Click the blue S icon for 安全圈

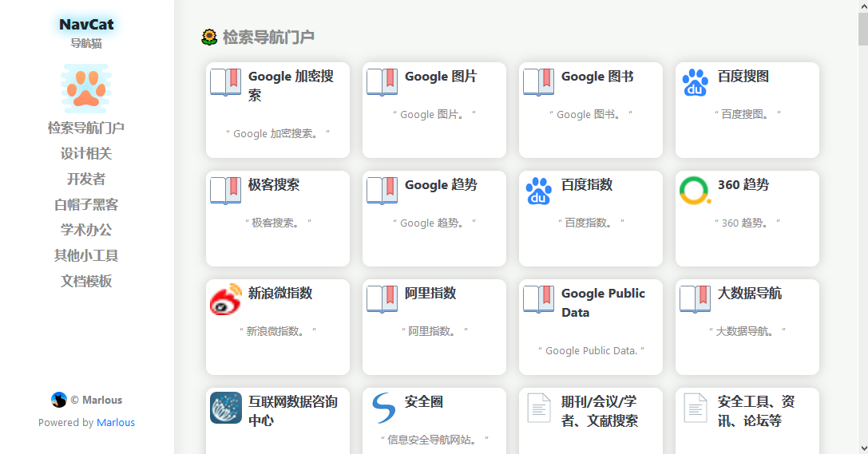pos(383,408)
